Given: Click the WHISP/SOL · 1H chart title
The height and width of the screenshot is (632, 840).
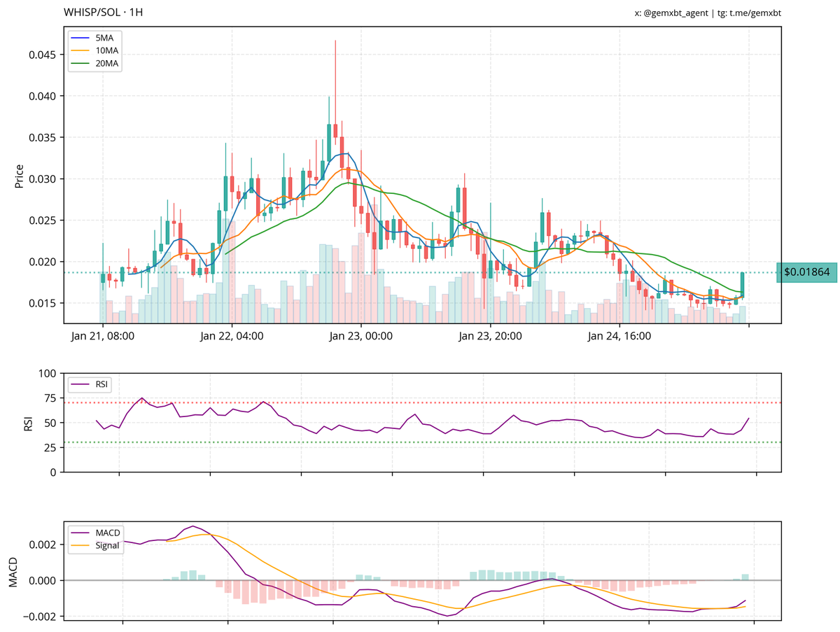Looking at the screenshot, I should click(x=104, y=13).
